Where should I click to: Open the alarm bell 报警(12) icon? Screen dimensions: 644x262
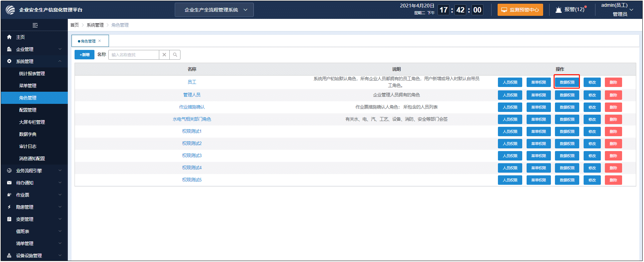point(559,10)
